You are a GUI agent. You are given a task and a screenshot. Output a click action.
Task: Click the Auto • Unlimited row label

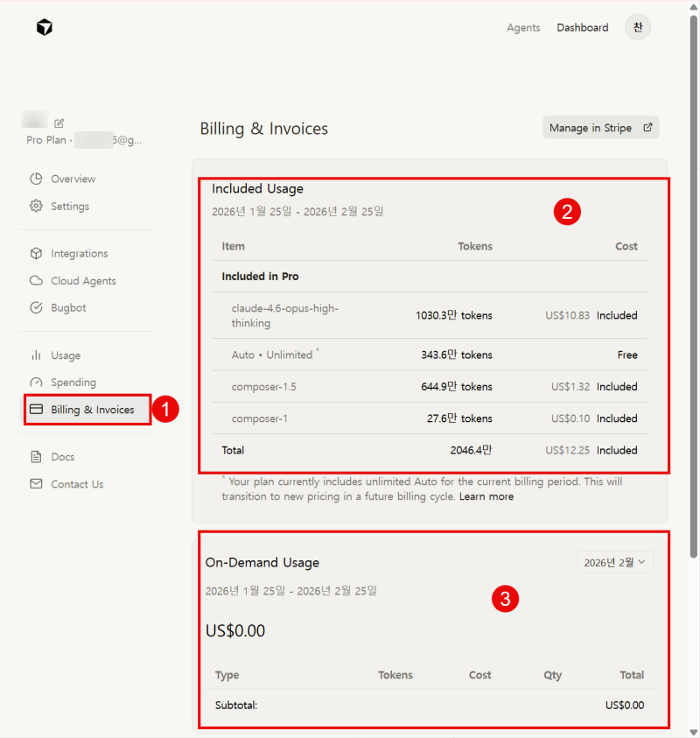[x=272, y=355]
